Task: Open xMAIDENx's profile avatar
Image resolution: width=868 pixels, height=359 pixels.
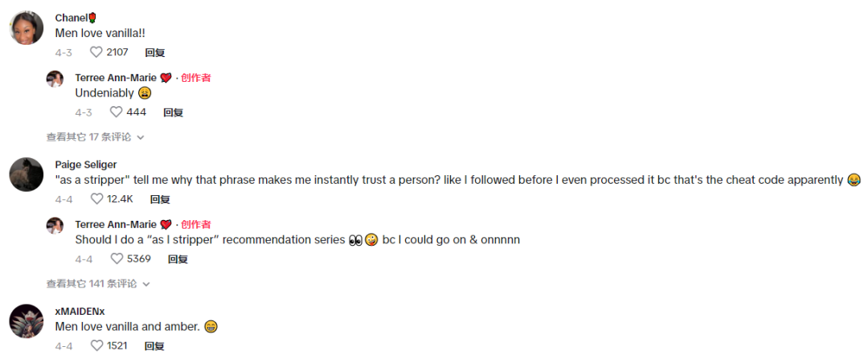Action: tap(26, 321)
